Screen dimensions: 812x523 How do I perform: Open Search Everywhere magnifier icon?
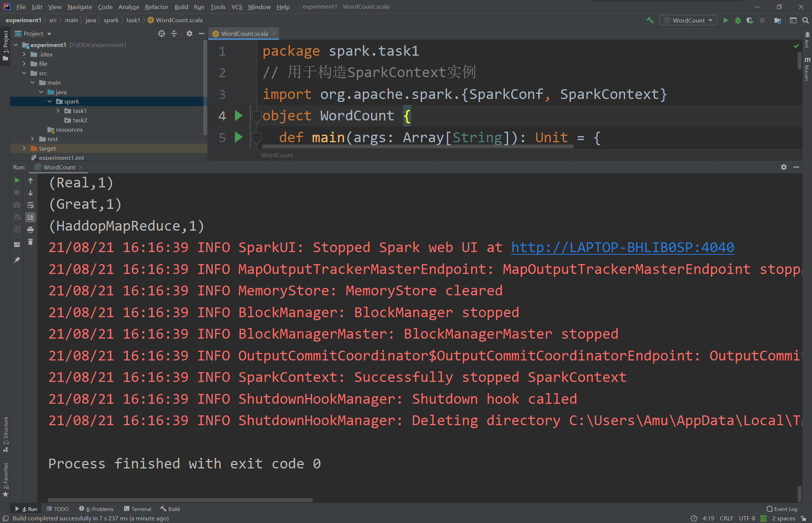(806, 20)
